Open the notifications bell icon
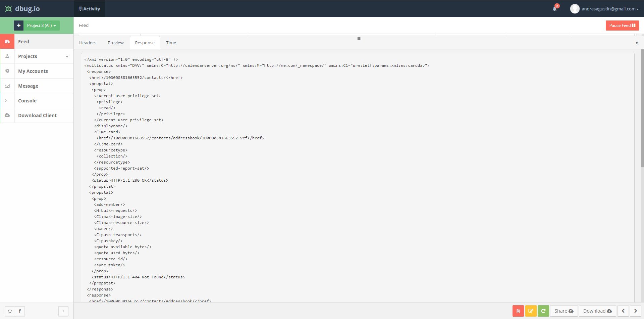This screenshot has width=644, height=319. (x=555, y=9)
